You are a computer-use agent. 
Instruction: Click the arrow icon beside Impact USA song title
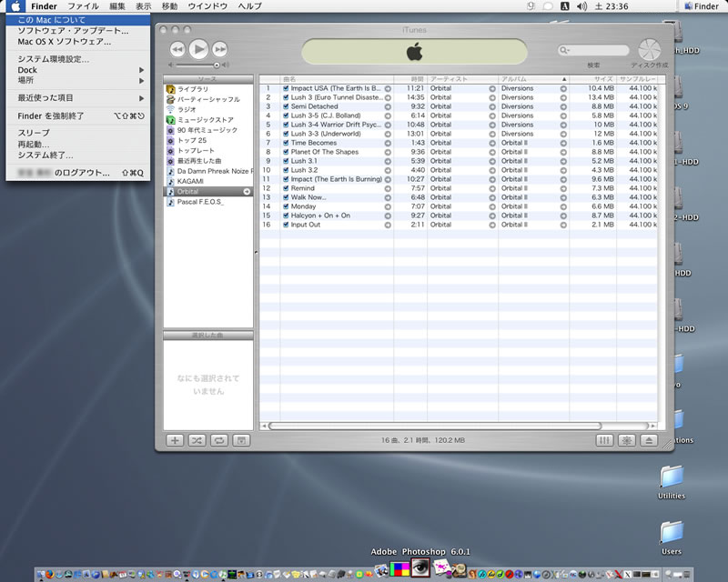pos(388,88)
